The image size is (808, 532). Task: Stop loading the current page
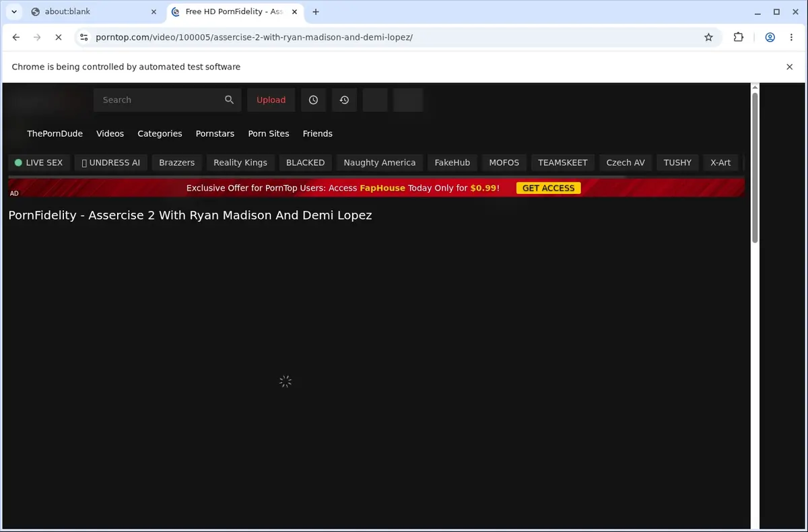click(x=59, y=37)
